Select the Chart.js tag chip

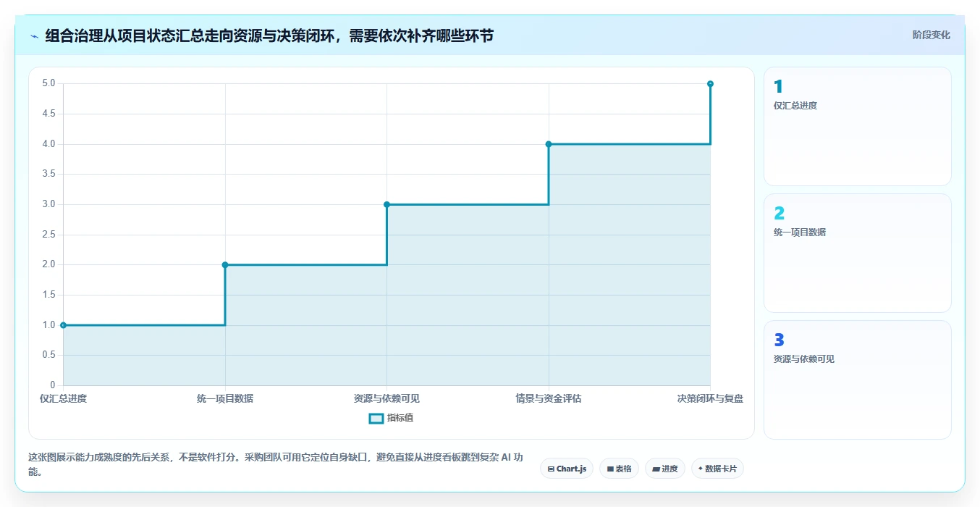coord(567,469)
